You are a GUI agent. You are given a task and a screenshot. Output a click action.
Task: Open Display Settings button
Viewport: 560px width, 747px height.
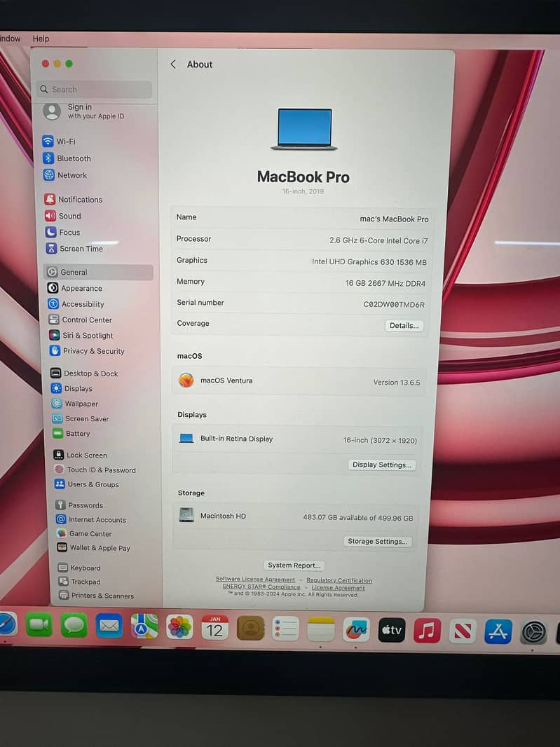tap(382, 465)
